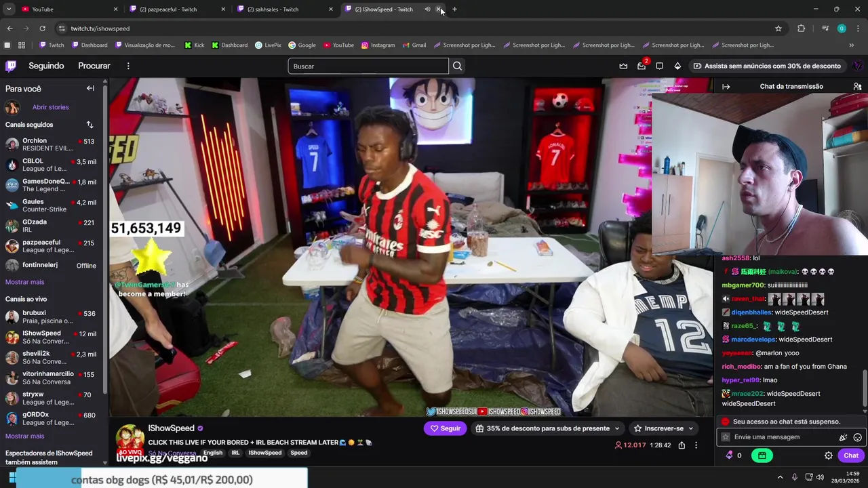Show hidden tray icons chevron

[780, 477]
